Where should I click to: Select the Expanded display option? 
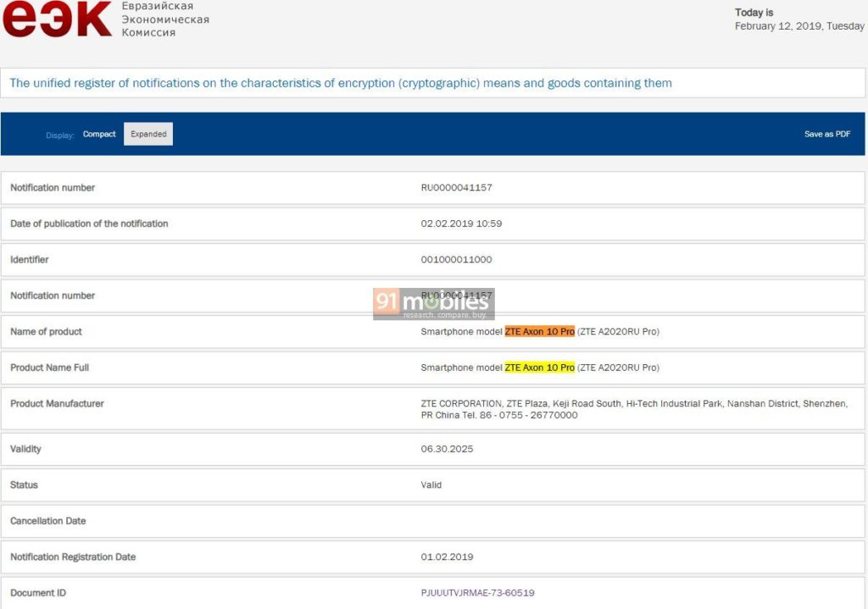pyautogui.click(x=148, y=134)
